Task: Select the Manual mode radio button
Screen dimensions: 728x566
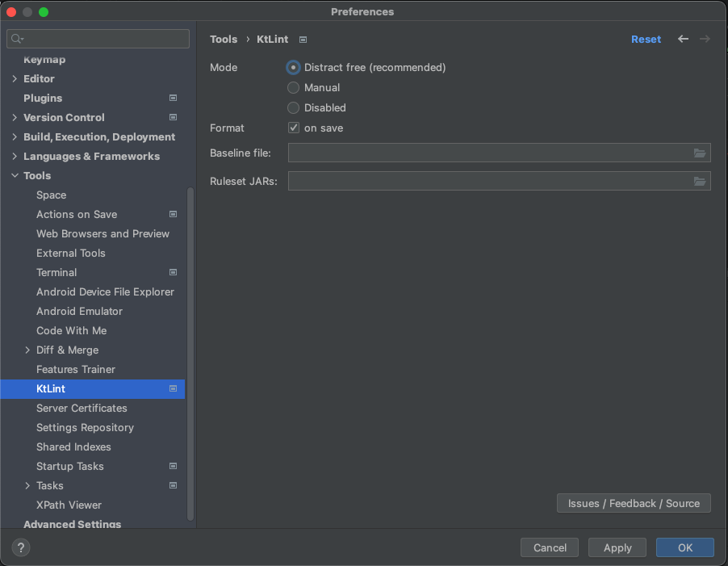Action: 292,87
